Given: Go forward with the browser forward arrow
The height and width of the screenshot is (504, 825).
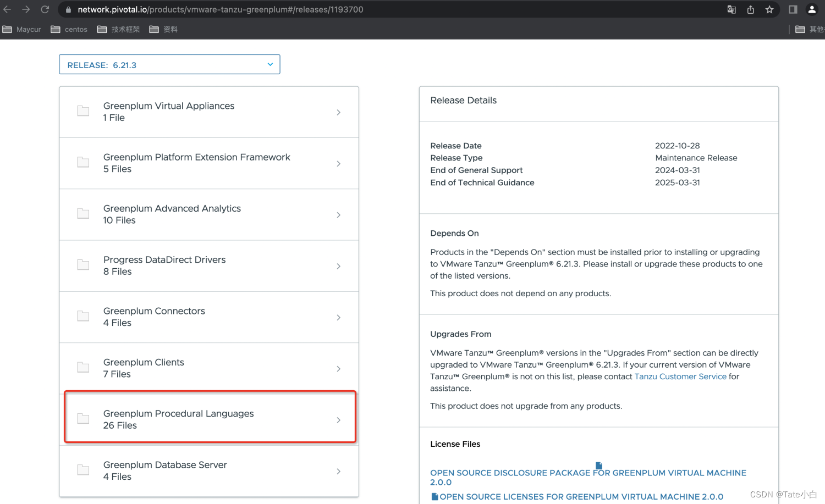Looking at the screenshot, I should click(x=26, y=9).
